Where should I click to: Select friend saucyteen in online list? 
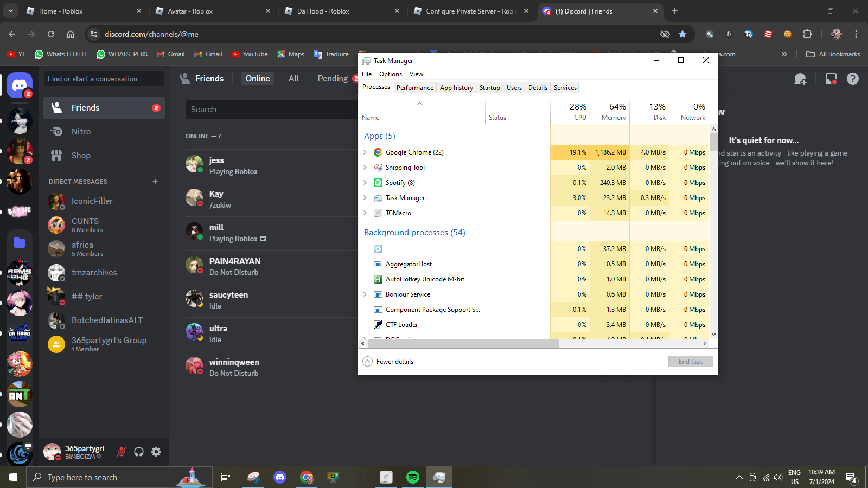[271, 300]
